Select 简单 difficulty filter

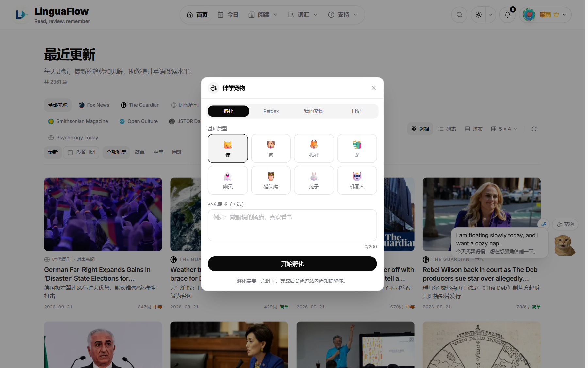click(x=139, y=152)
